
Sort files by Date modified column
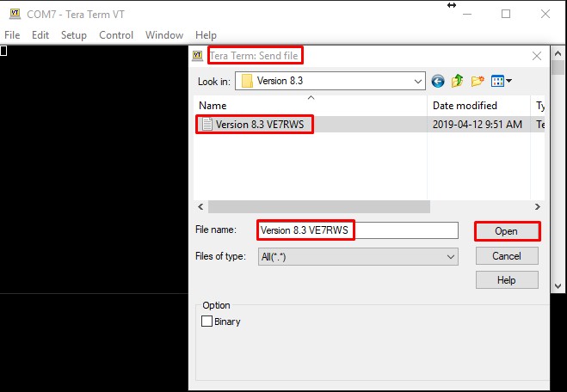point(478,106)
